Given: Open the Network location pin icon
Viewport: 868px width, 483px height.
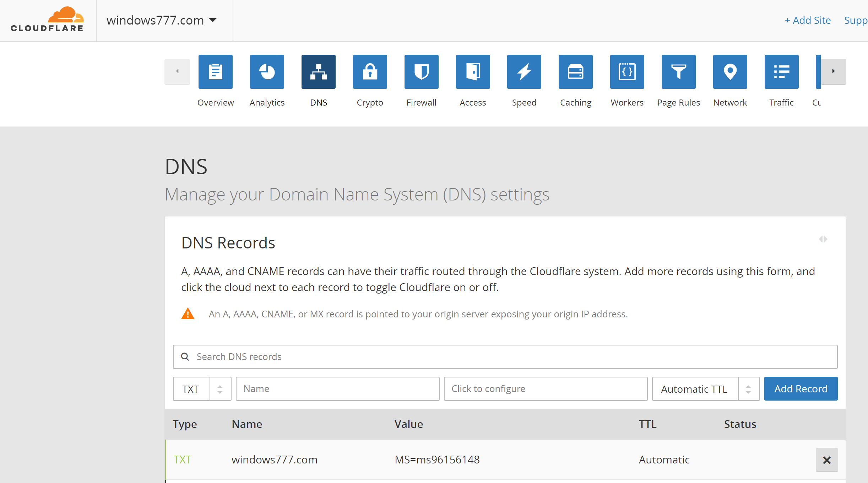Looking at the screenshot, I should pos(730,72).
